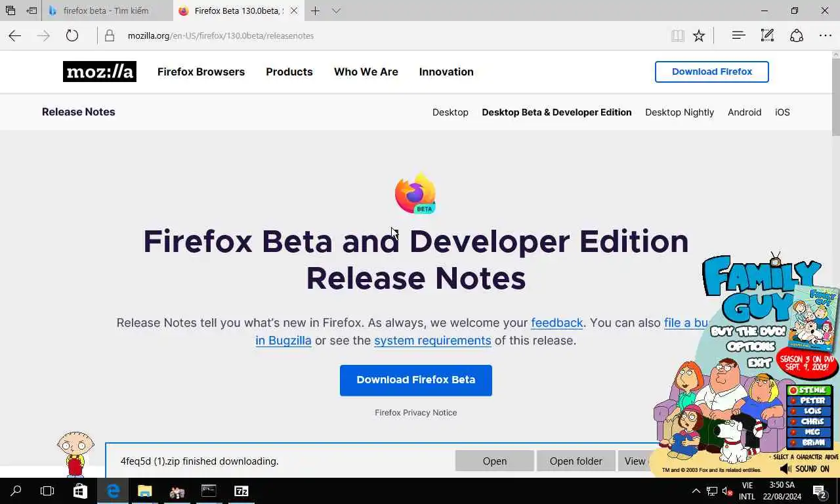Image resolution: width=840 pixels, height=504 pixels.
Task: Click the Download Firefox Beta blue button
Action: [416, 380]
